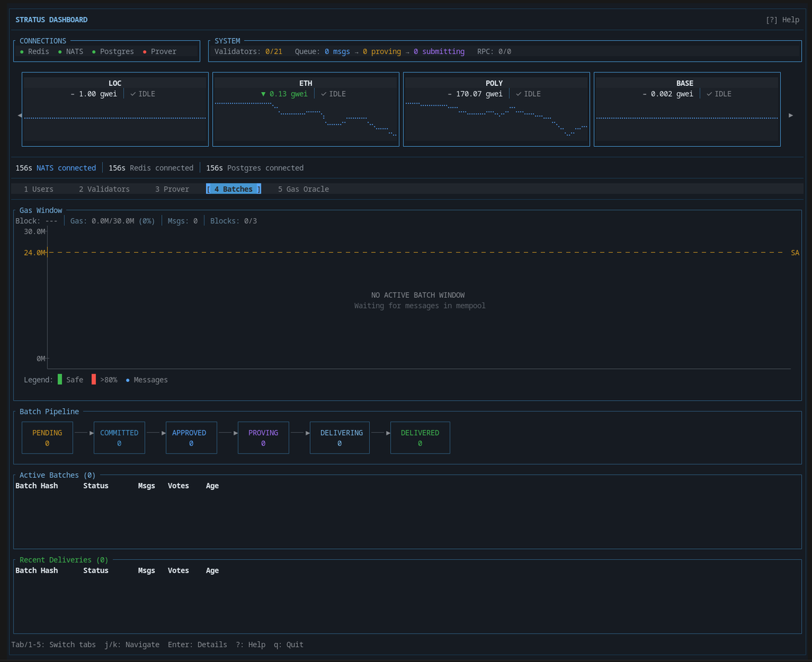Click the 'Block: ---' readout
This screenshot has width=812, height=662.
(x=37, y=221)
